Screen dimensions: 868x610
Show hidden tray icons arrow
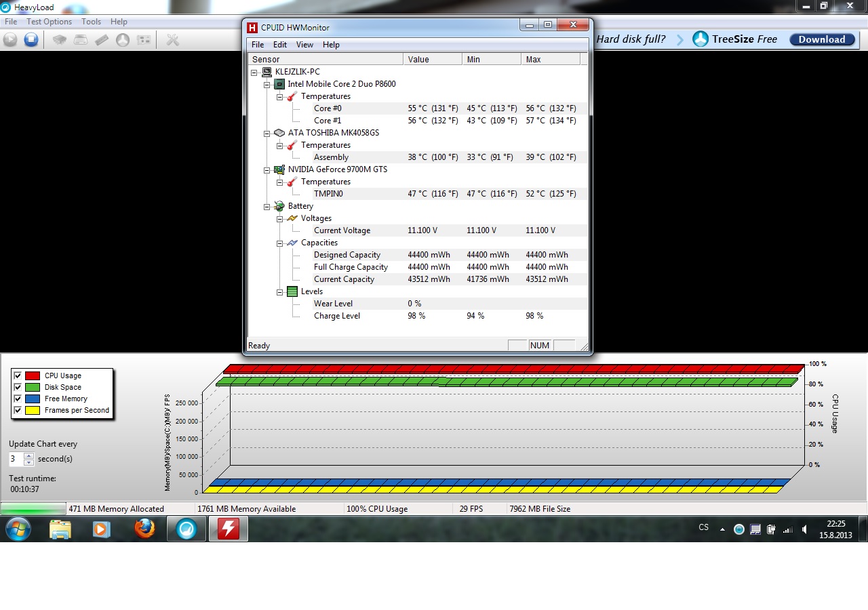point(722,529)
